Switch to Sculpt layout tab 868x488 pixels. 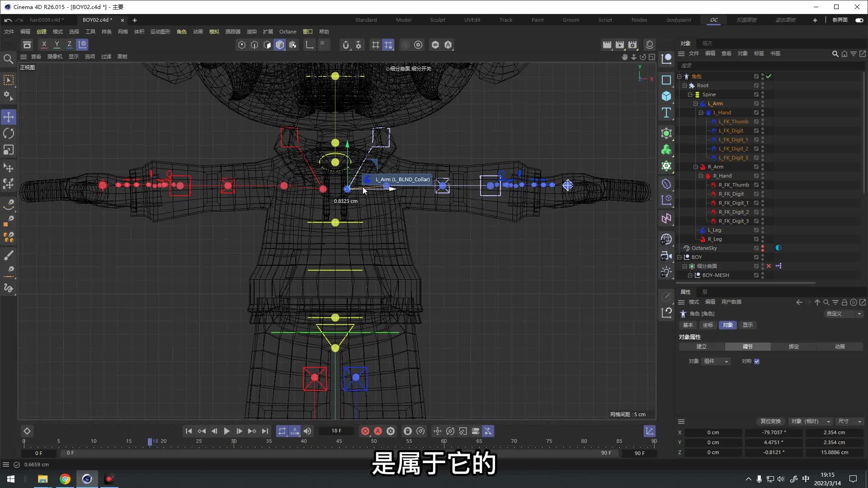click(x=438, y=20)
